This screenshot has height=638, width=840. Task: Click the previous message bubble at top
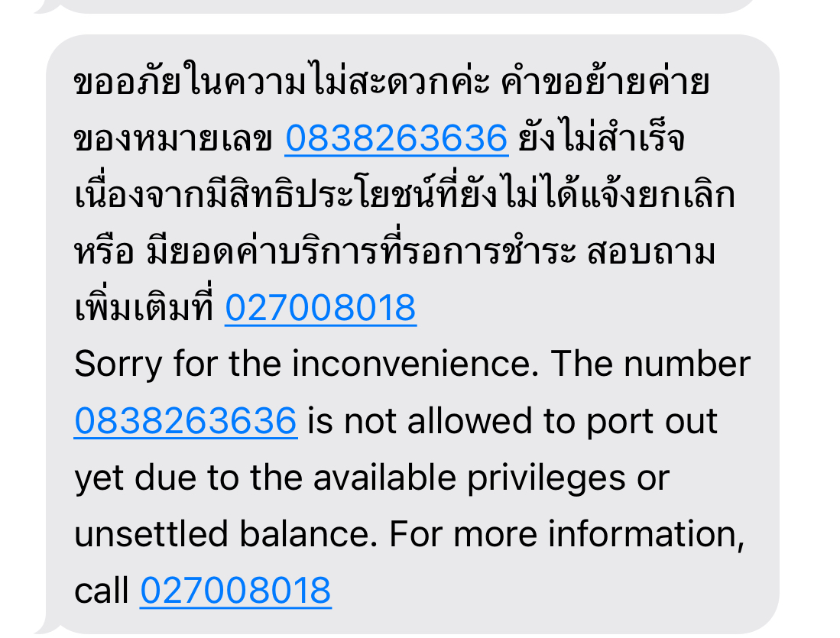(394, 6)
